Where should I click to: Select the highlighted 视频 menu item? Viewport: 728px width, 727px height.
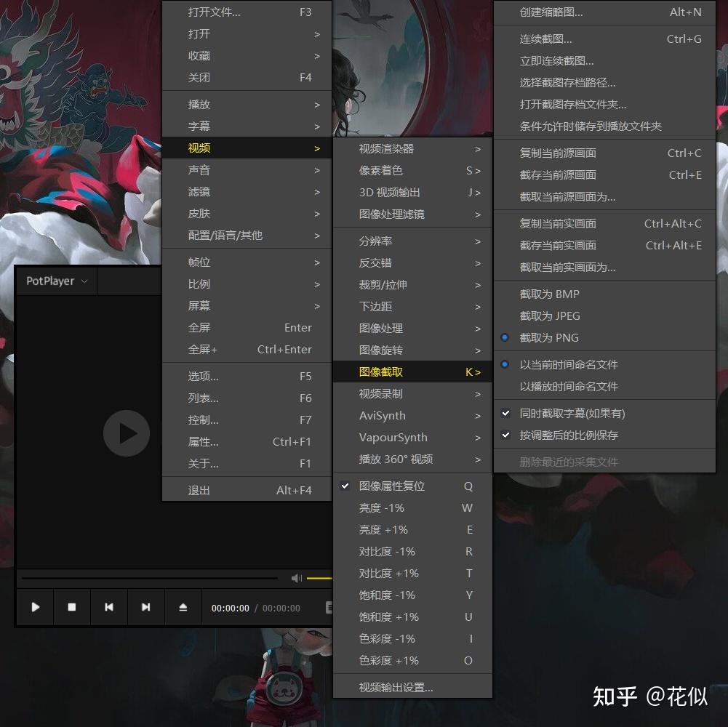pyautogui.click(x=247, y=148)
